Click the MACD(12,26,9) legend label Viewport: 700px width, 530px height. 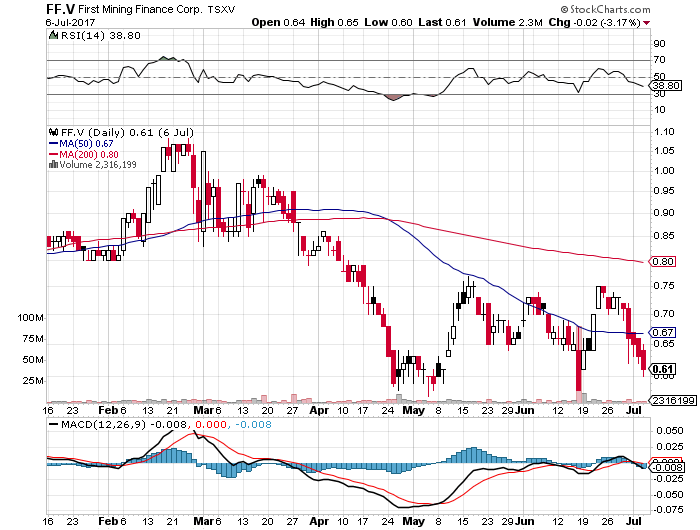tap(103, 424)
